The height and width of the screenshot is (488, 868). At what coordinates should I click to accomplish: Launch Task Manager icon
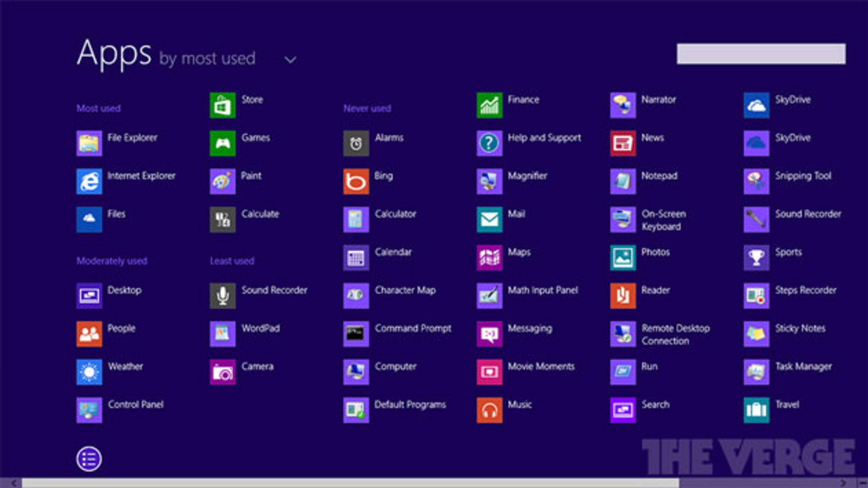tap(756, 372)
